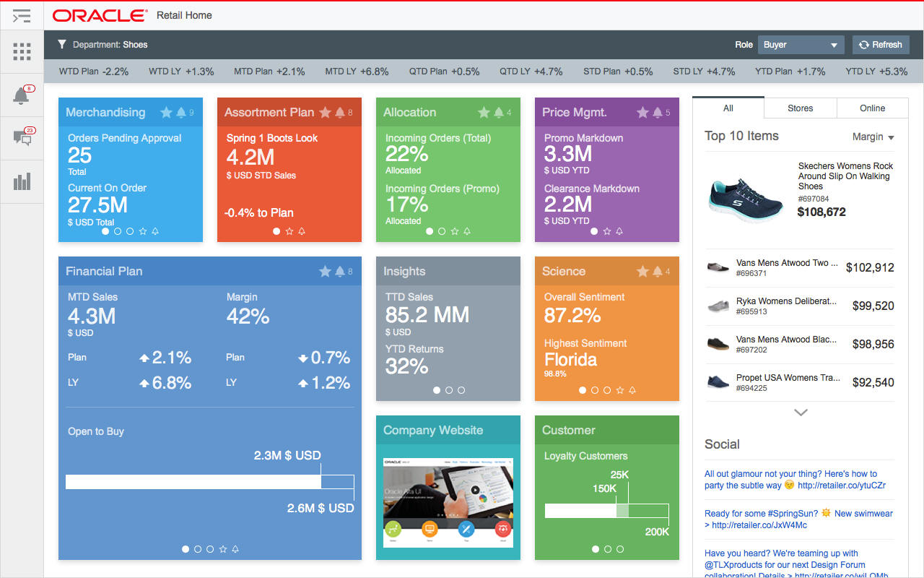This screenshot has width=924, height=578.
Task: Open the app grid launcher icon
Action: point(22,51)
